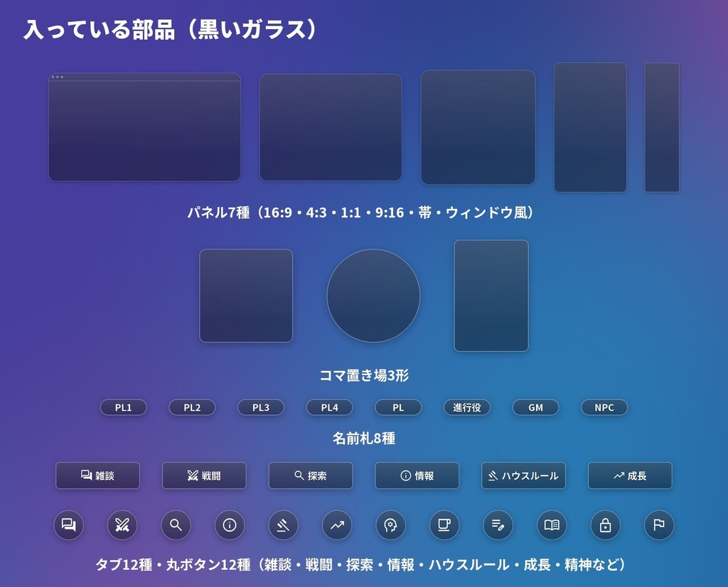728x587 pixels.
Task: Click the round crossed swords button
Action: (x=122, y=525)
